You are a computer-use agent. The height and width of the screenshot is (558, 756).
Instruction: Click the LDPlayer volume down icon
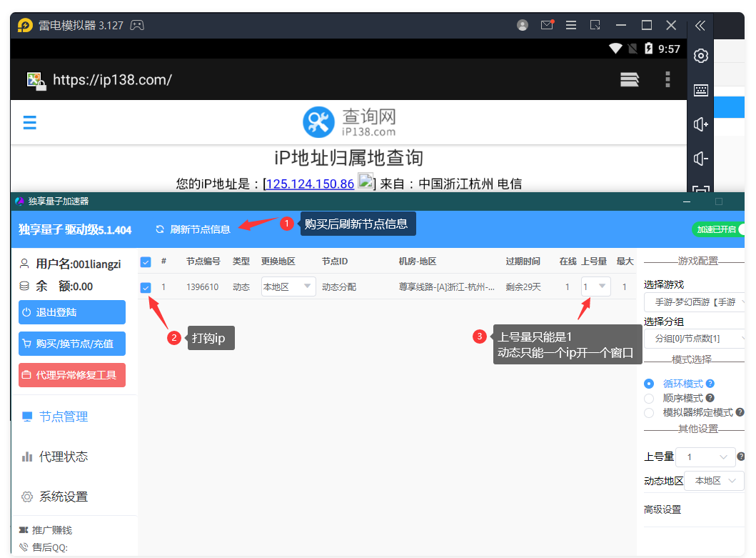[x=700, y=159]
